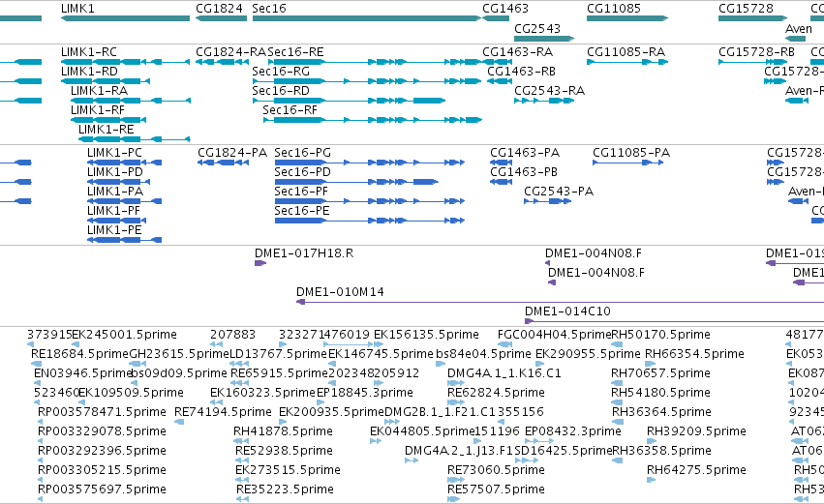824x504 pixels.
Task: Click the CG1463-PA protein label
Action: pos(525,153)
